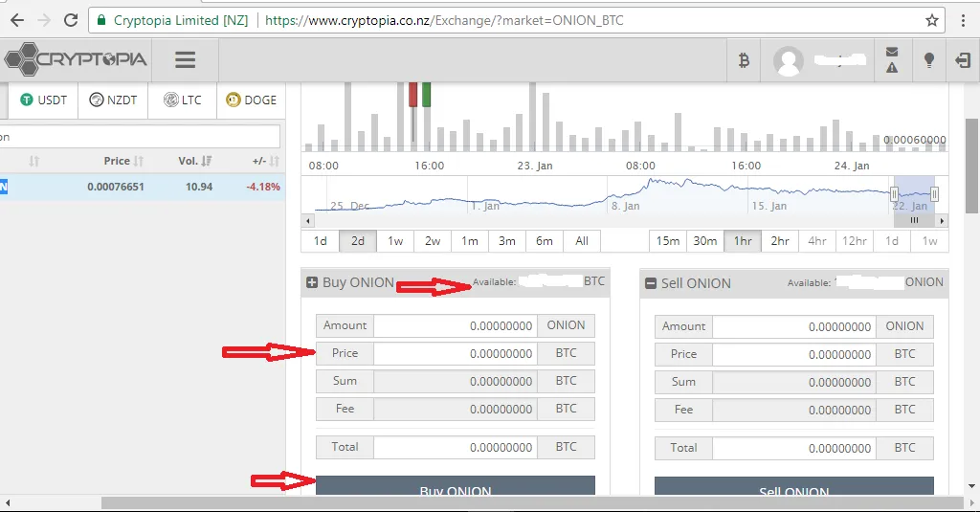Click the logout icon
The width and height of the screenshot is (980, 512).
click(x=963, y=60)
